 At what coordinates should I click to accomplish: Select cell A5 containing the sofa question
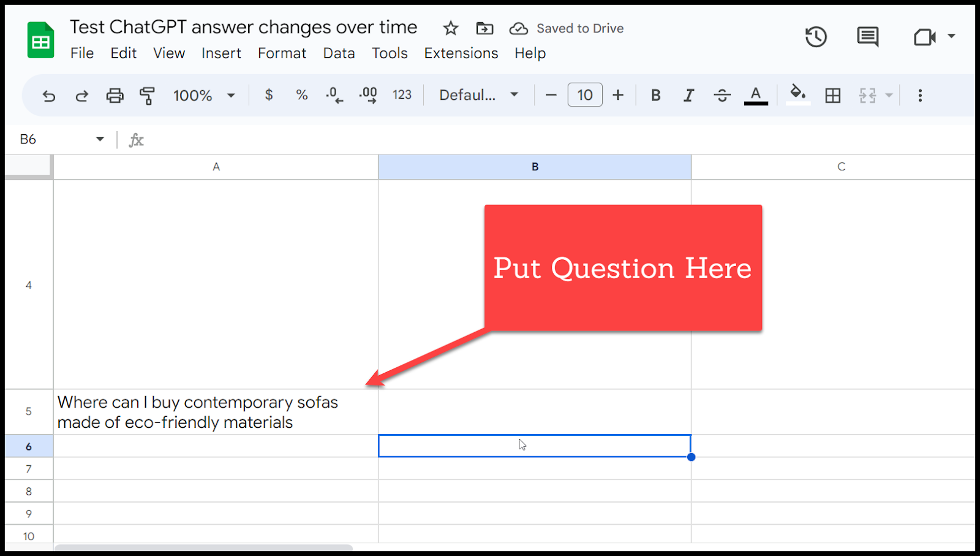[216, 412]
